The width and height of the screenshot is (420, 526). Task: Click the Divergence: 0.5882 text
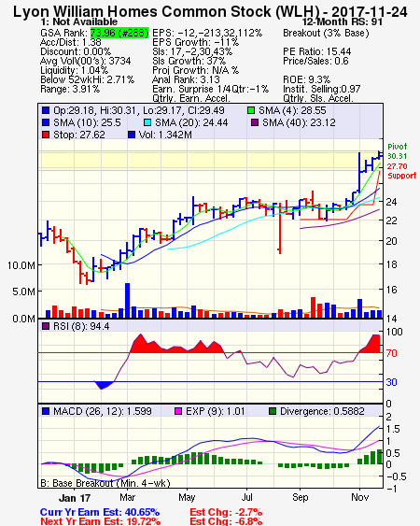click(322, 411)
